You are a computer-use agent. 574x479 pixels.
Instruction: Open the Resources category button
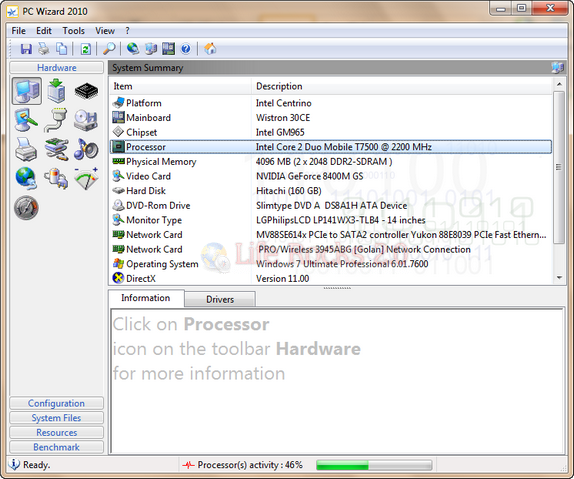point(56,432)
